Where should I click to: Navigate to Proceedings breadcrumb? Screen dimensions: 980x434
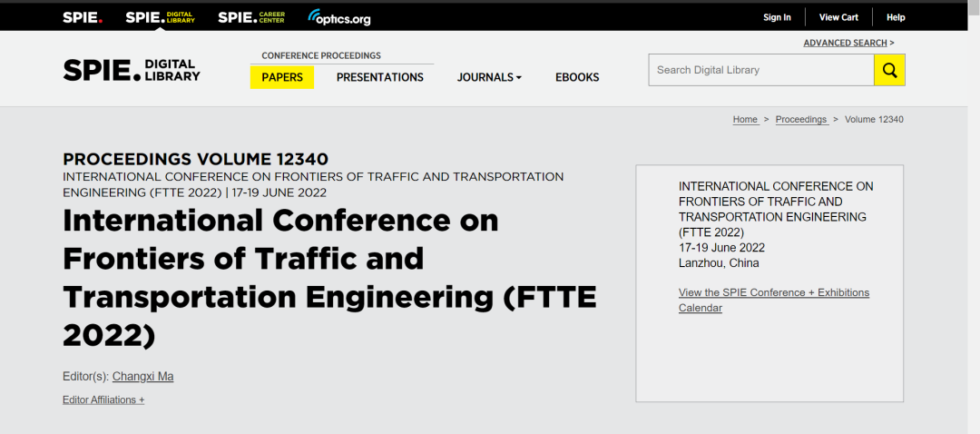[x=801, y=120]
